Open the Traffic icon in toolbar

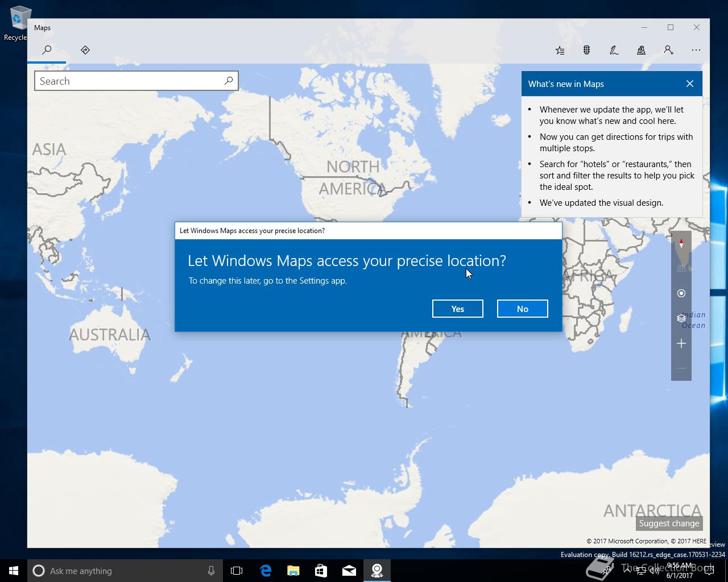coord(586,50)
